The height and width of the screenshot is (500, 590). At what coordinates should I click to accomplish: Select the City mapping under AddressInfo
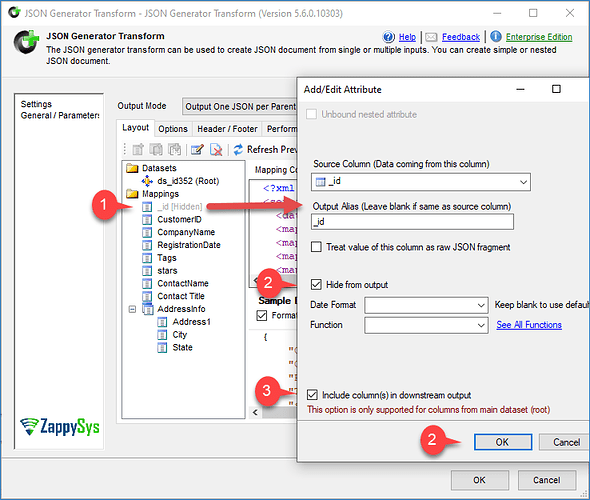click(x=179, y=335)
